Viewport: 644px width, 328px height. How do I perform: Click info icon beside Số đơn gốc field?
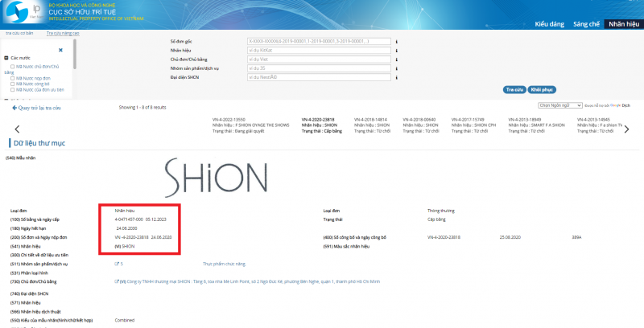tap(398, 41)
